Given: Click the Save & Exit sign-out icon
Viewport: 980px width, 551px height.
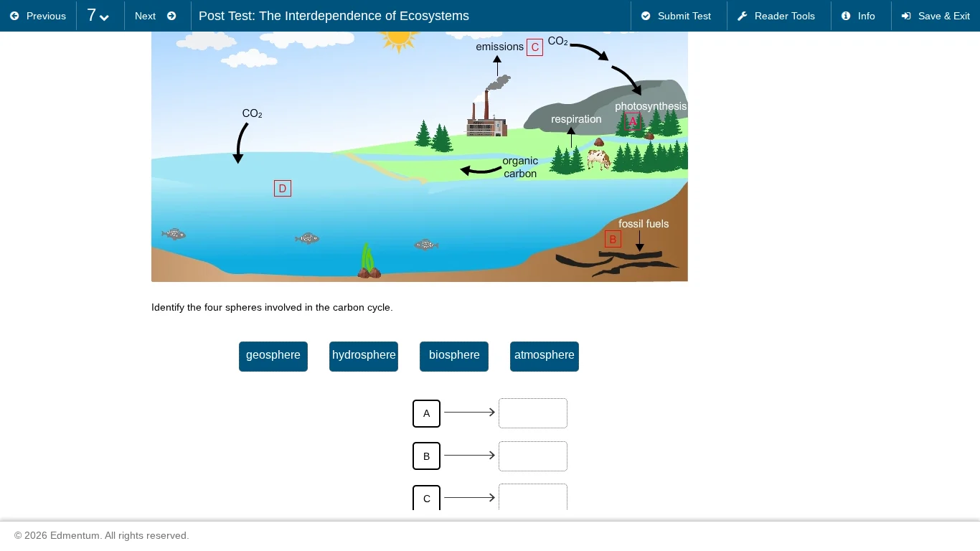Looking at the screenshot, I should click(x=905, y=16).
